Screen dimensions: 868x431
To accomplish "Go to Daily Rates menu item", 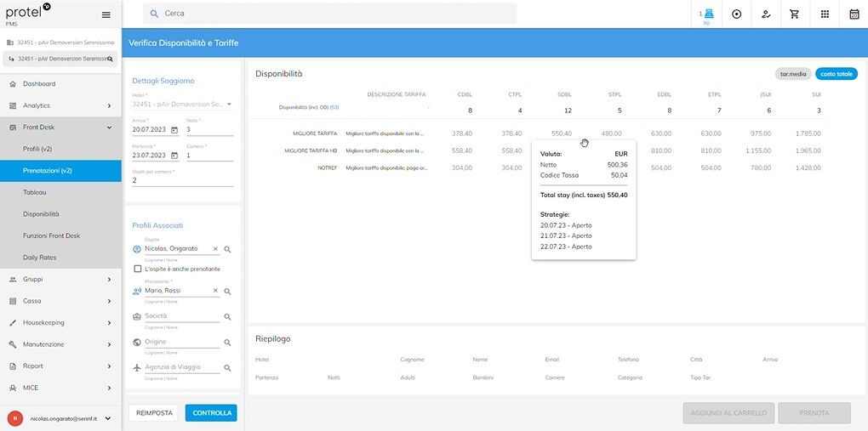I will coord(39,258).
